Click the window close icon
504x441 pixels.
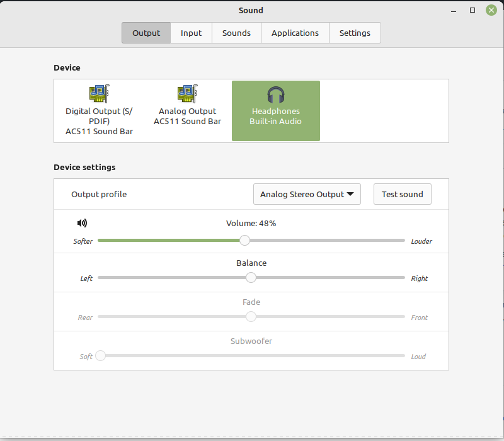tap(491, 10)
